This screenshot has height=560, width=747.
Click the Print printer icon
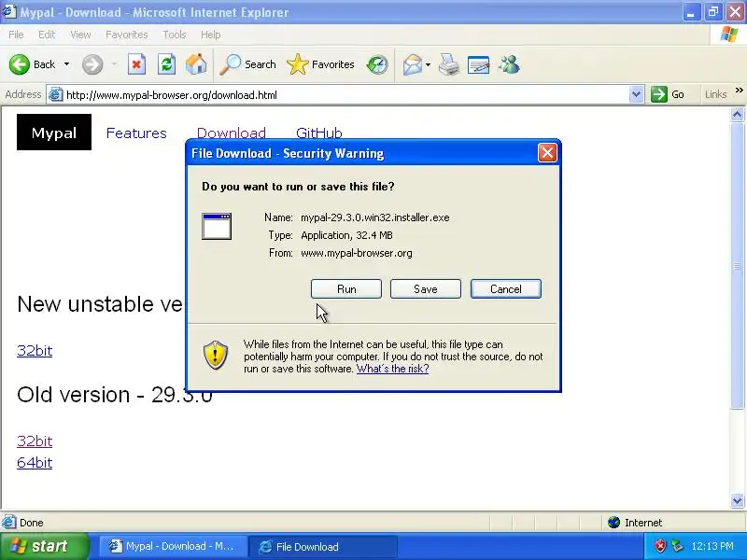coord(449,64)
